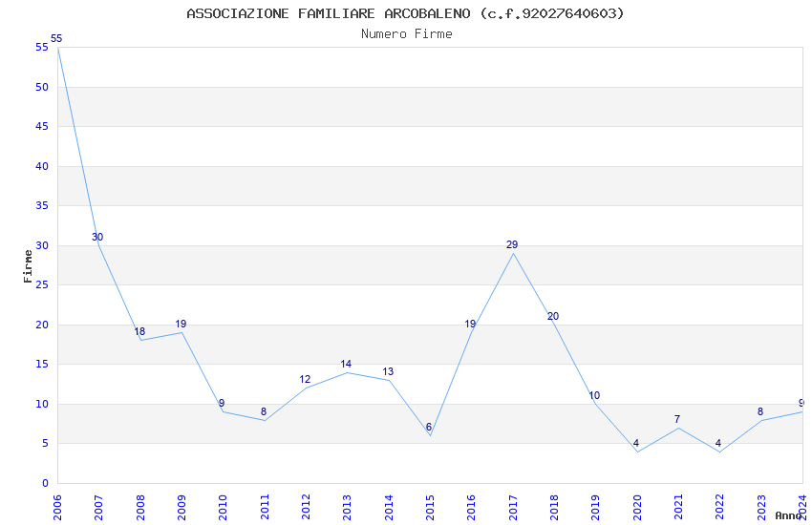The width and height of the screenshot is (812, 525).
Task: Click the data label 10 above 2019
Action: coord(594,395)
